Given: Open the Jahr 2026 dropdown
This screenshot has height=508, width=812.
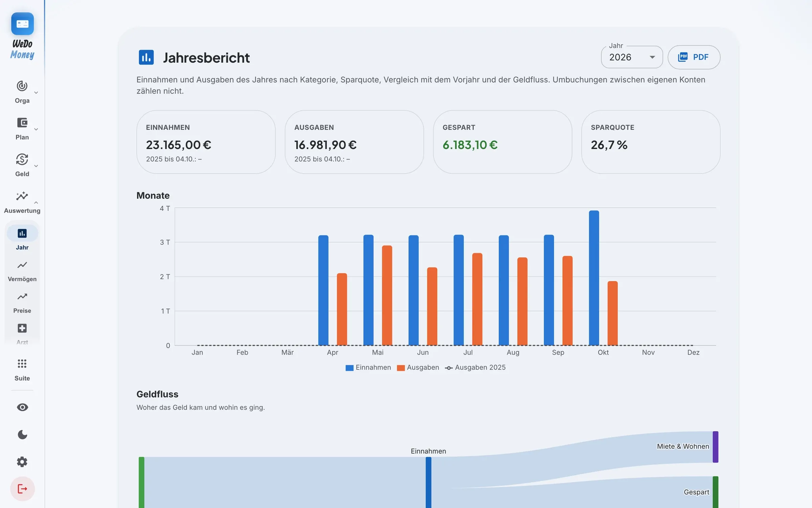Looking at the screenshot, I should click(x=632, y=57).
